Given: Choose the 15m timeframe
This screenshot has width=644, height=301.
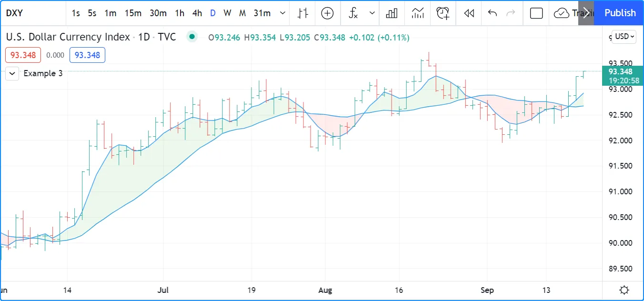Looking at the screenshot, I should click(133, 13).
